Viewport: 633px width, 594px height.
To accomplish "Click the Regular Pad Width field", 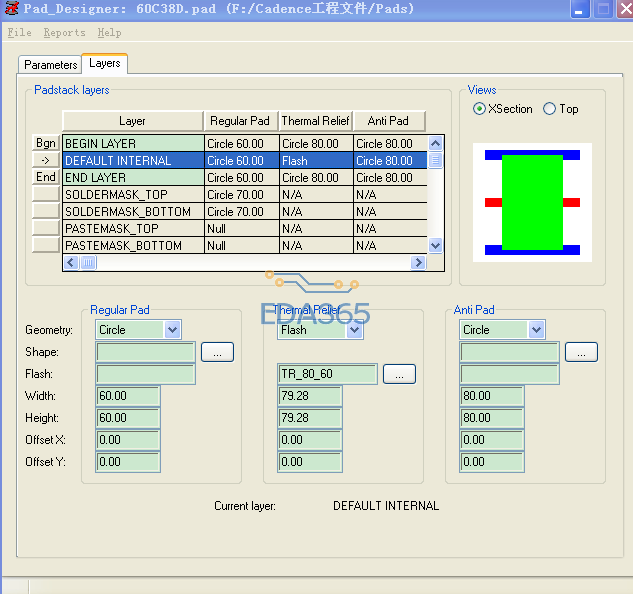I will [x=128, y=396].
